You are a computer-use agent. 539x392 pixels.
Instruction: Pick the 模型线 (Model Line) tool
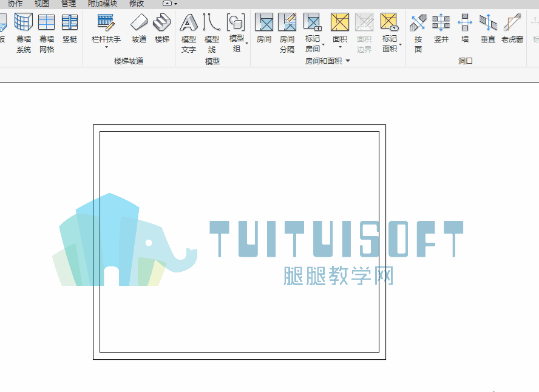click(211, 33)
